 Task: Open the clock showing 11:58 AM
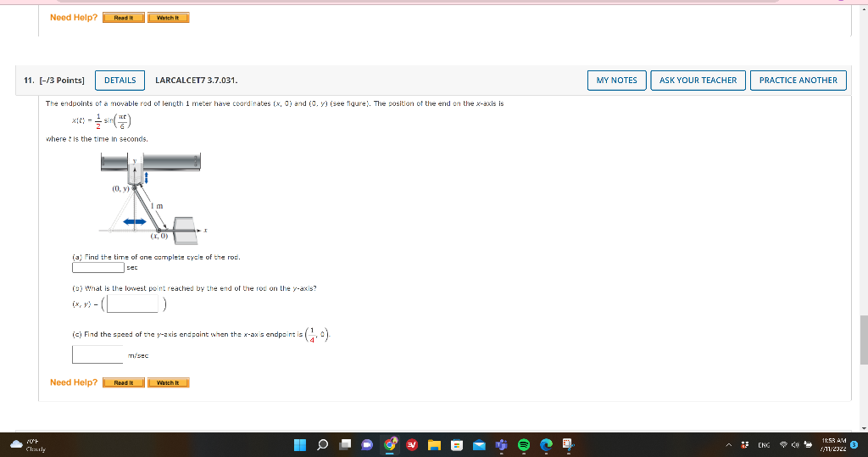coord(834,445)
